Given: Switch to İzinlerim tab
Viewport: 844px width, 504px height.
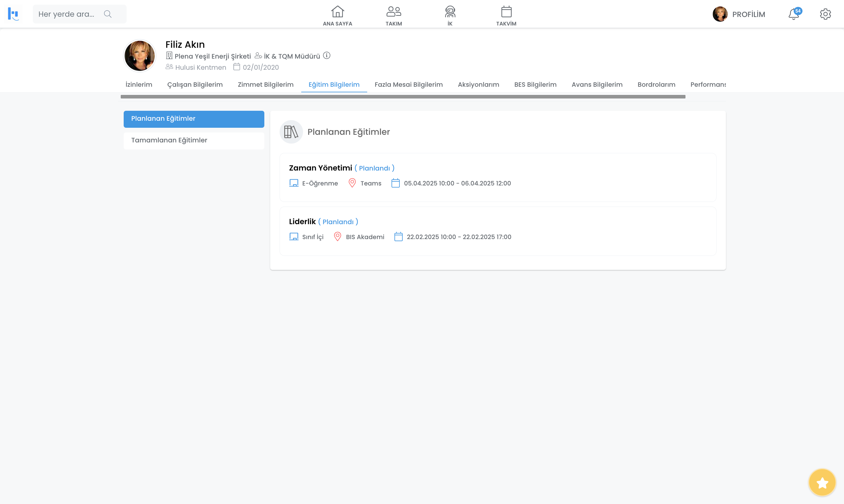Looking at the screenshot, I should 139,85.
